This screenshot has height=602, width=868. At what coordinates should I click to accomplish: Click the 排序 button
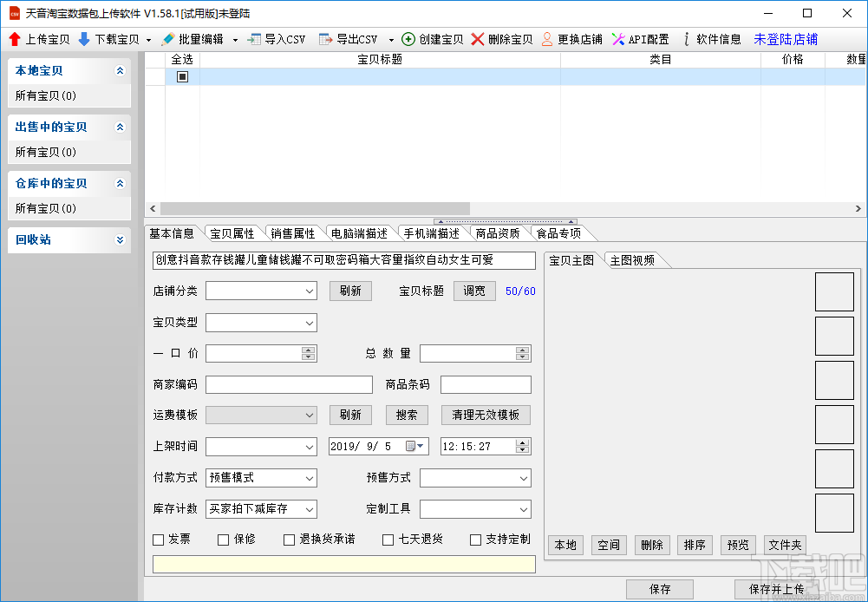(695, 546)
